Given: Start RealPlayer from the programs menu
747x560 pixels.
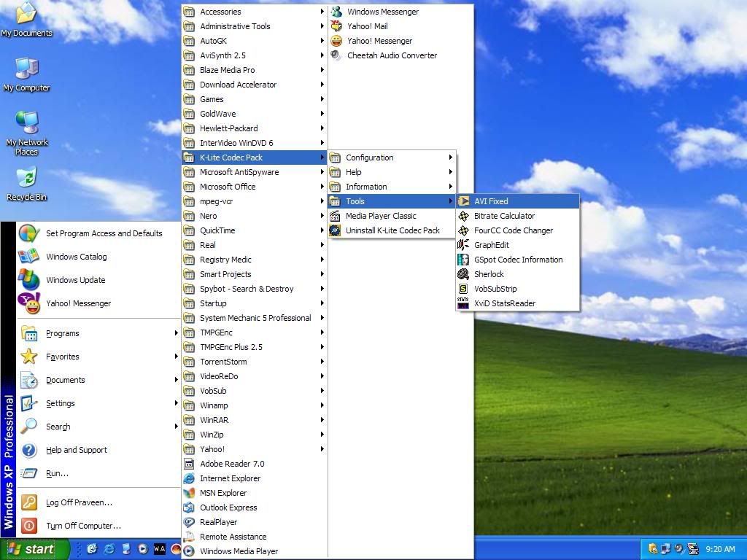Looking at the screenshot, I should point(255,522).
